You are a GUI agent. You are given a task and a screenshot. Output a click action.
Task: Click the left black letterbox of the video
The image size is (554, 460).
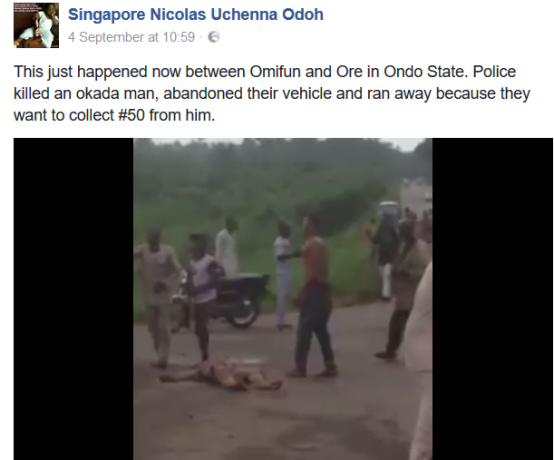pyautogui.click(x=73, y=299)
